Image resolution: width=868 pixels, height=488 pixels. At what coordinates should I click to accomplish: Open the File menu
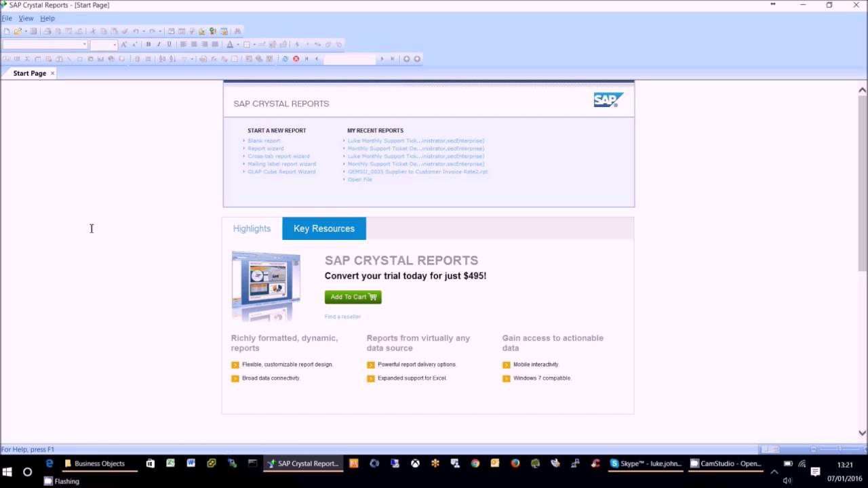[x=7, y=18]
